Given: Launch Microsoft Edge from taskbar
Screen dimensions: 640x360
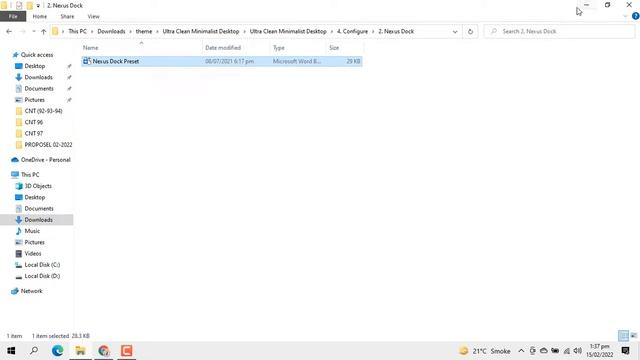Looking at the screenshot, I should (x=58, y=351).
